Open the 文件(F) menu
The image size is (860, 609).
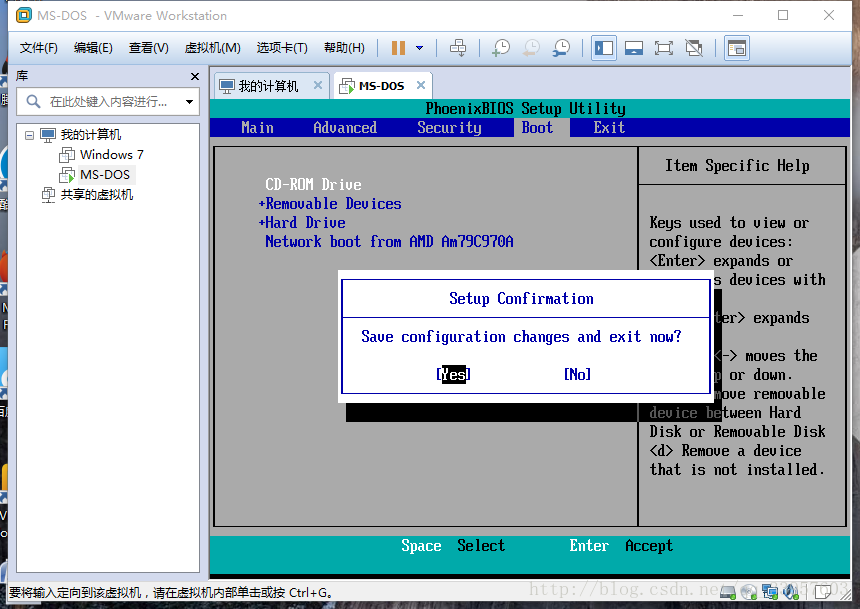(x=38, y=48)
